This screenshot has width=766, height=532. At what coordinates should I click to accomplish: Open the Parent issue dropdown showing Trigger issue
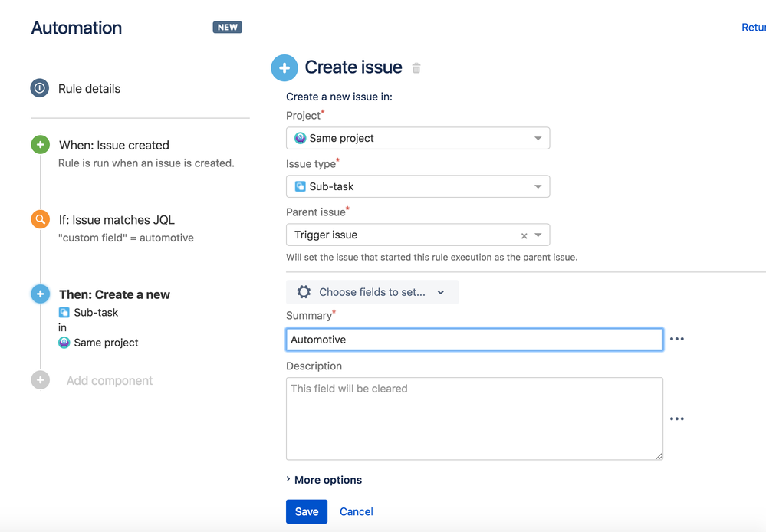coord(418,235)
